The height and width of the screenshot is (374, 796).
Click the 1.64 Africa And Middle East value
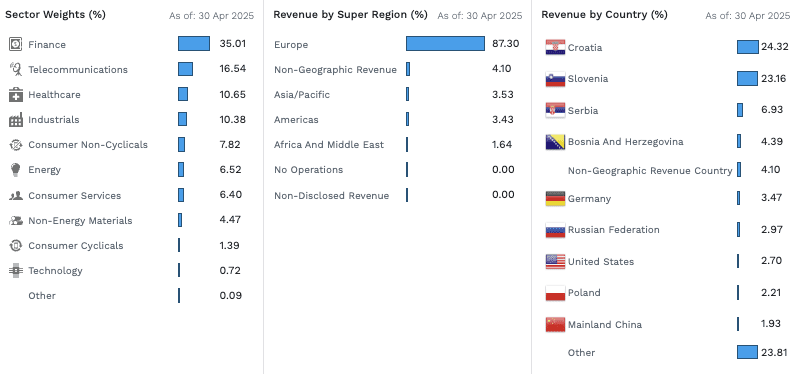pyautogui.click(x=502, y=145)
